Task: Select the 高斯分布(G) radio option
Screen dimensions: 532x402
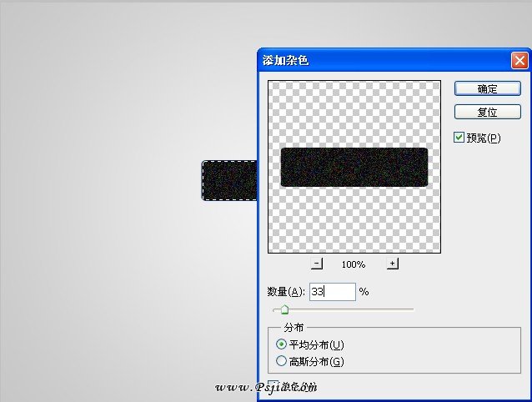Action: [281, 361]
